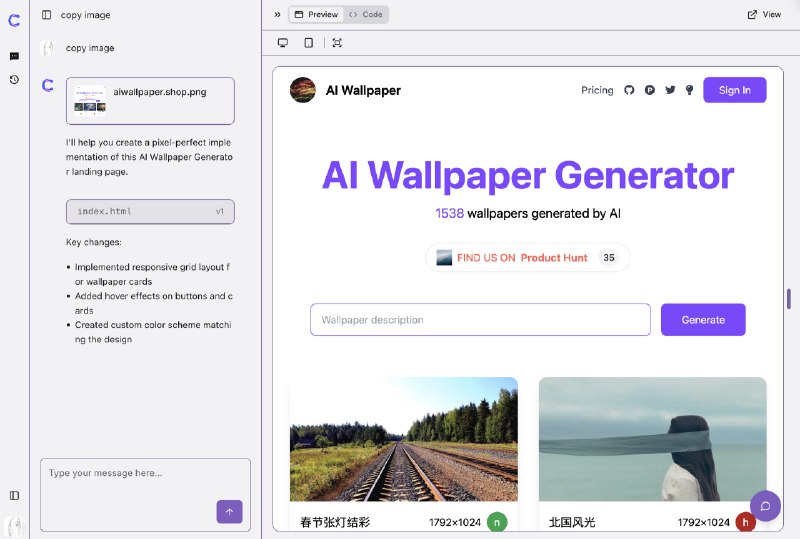The height and width of the screenshot is (539, 800).
Task: Click the '1792×1024' size on the 北国风光 card
Action: point(704,522)
